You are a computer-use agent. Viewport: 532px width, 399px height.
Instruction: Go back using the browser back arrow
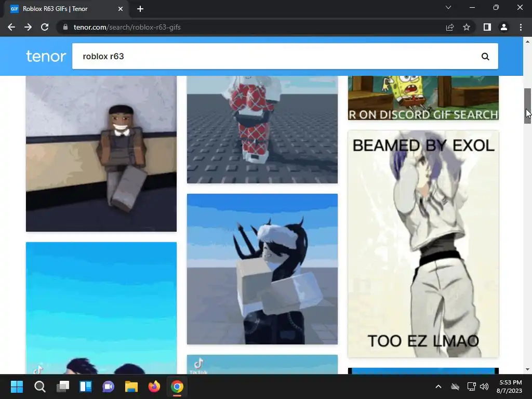tap(11, 27)
